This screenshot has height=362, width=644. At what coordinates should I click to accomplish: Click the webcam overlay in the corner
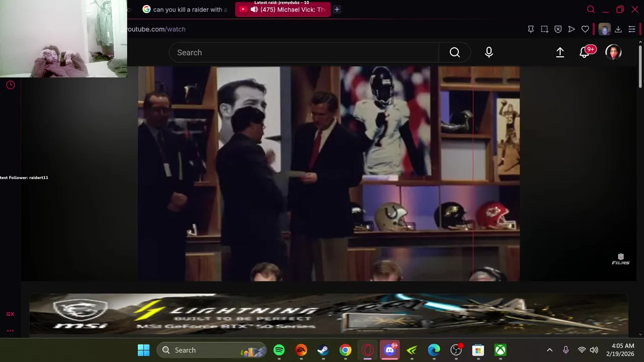click(63, 39)
